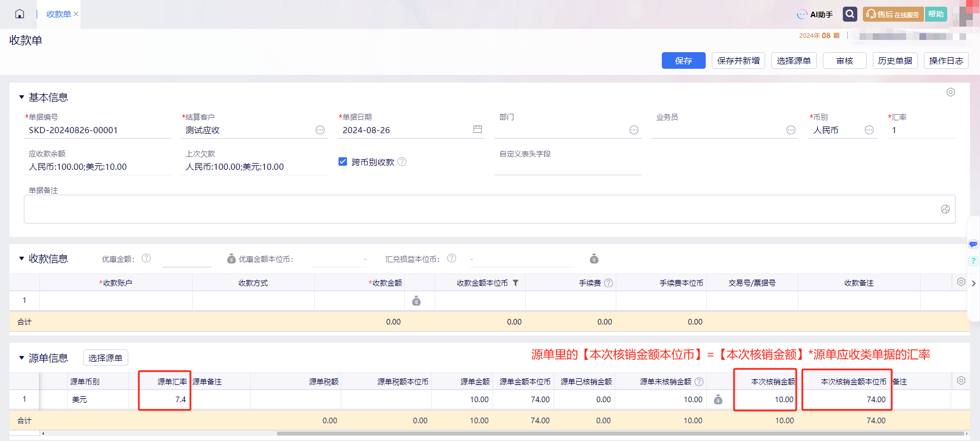The image size is (980, 441).
Task: Click the 源单金额本位币 column header
Action: click(x=525, y=382)
